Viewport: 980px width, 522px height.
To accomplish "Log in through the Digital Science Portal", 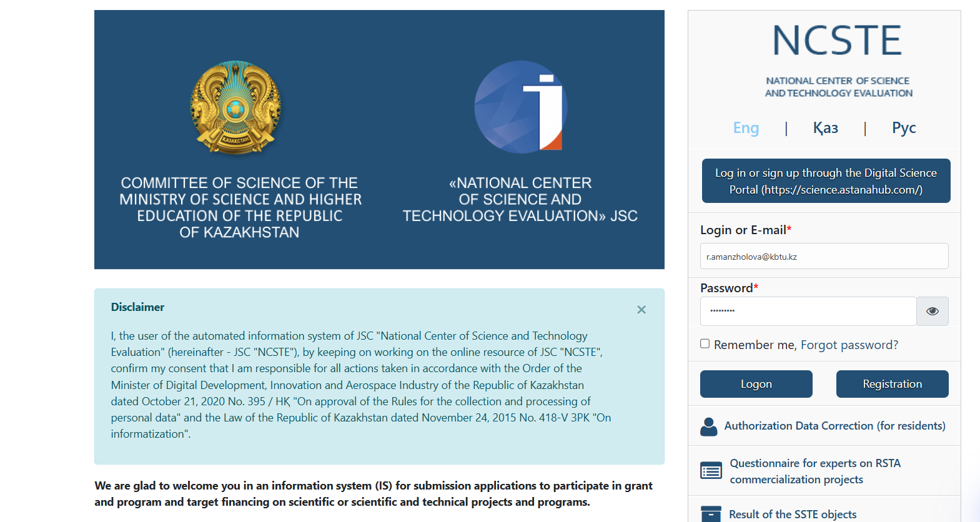I will tap(826, 181).
